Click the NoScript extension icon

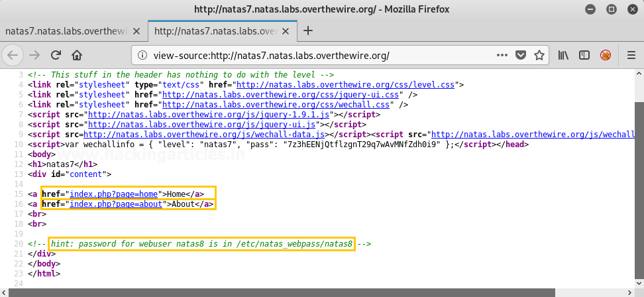(x=605, y=55)
